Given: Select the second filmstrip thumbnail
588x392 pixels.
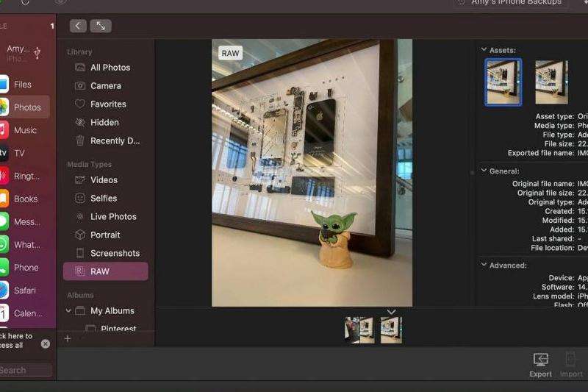Looking at the screenshot, I should [x=391, y=330].
